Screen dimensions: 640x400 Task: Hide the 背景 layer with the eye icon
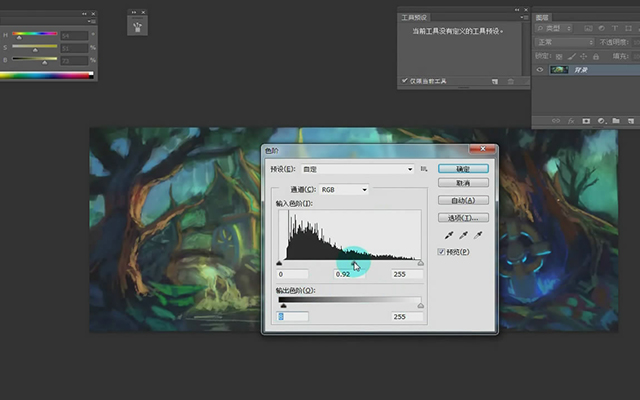[540, 70]
